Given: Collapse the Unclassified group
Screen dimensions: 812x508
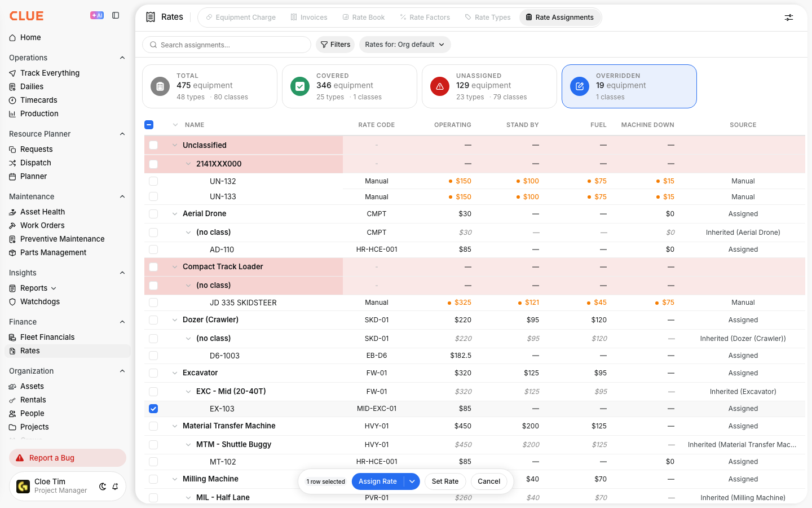Looking at the screenshot, I should (175, 145).
